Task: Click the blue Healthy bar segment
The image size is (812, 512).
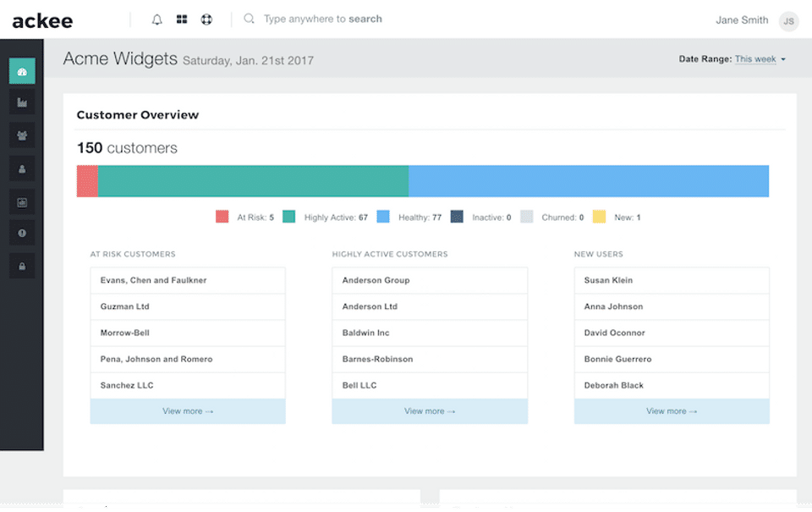Action: [x=589, y=181]
